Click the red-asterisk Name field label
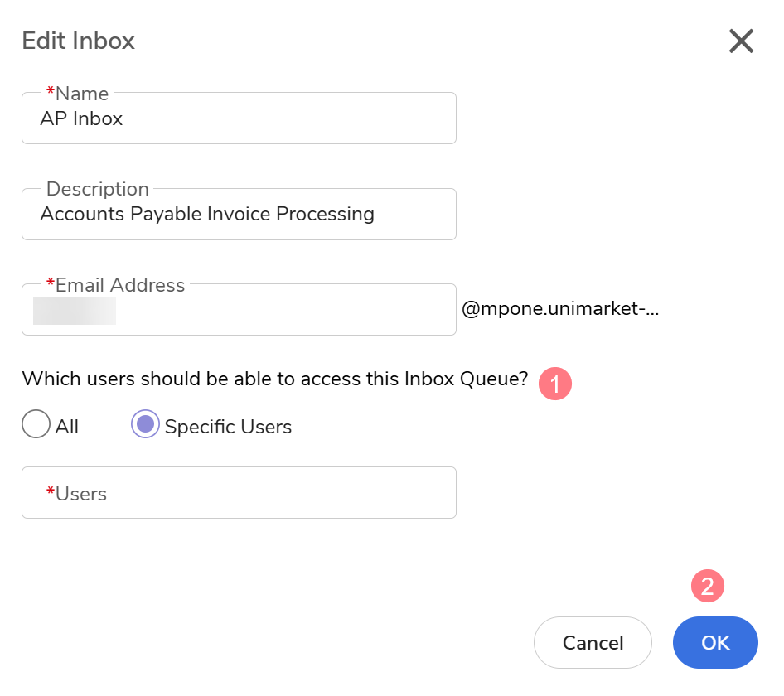Image resolution: width=784 pixels, height=696 pixels. [78, 94]
